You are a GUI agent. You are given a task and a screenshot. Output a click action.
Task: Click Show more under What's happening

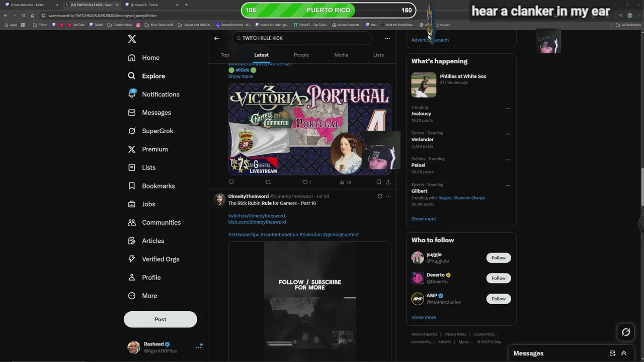click(x=424, y=219)
